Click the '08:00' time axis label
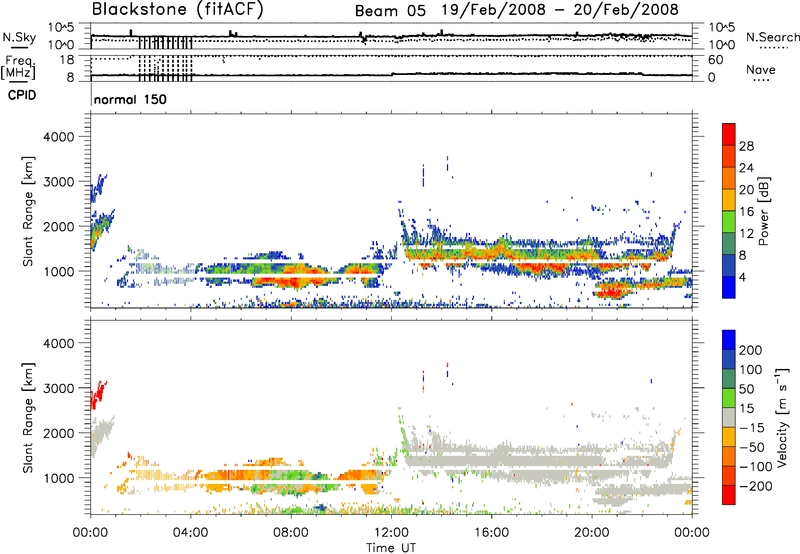This screenshot has width=800, height=554. pos(291,533)
